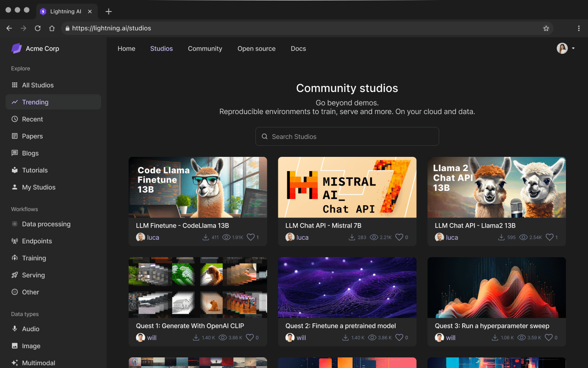The width and height of the screenshot is (588, 368).
Task: Click the Image data type icon
Action: click(x=15, y=346)
